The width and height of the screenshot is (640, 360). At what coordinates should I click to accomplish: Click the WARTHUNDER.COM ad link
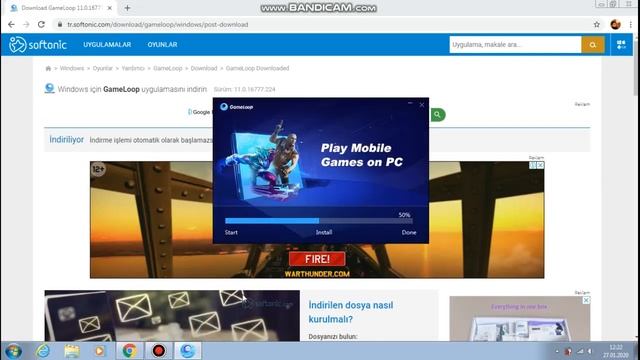[x=317, y=274]
